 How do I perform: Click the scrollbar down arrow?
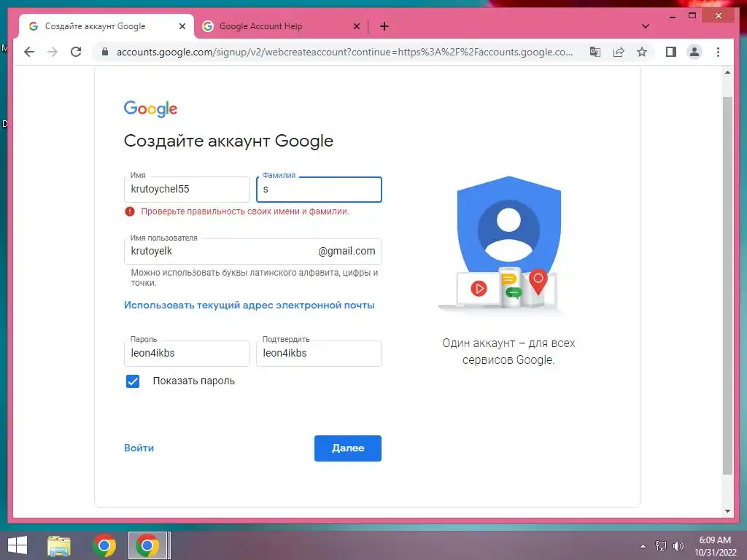click(x=727, y=511)
